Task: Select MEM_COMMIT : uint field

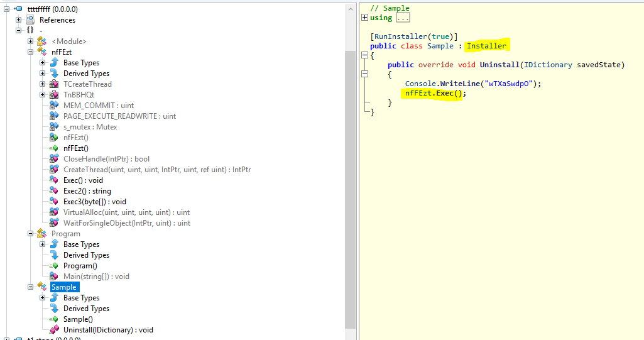Action: pos(99,105)
